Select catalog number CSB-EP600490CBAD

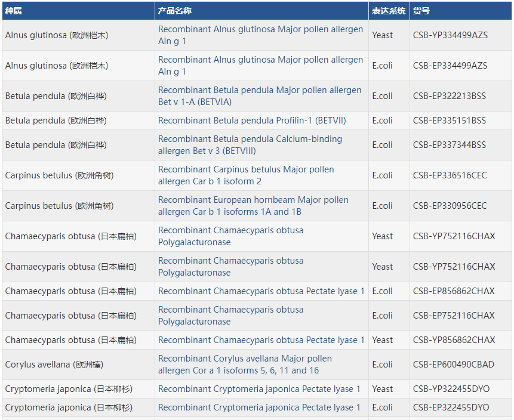[453, 365]
